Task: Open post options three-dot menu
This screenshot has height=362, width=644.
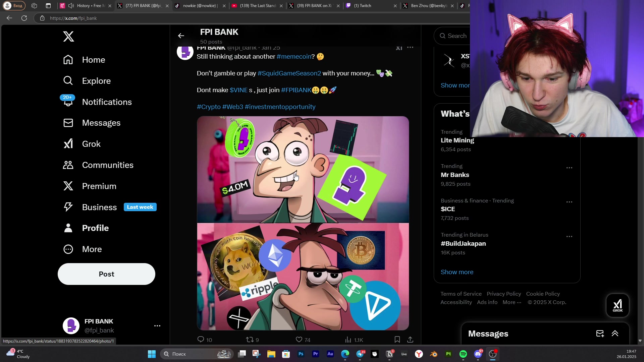Action: point(410,48)
